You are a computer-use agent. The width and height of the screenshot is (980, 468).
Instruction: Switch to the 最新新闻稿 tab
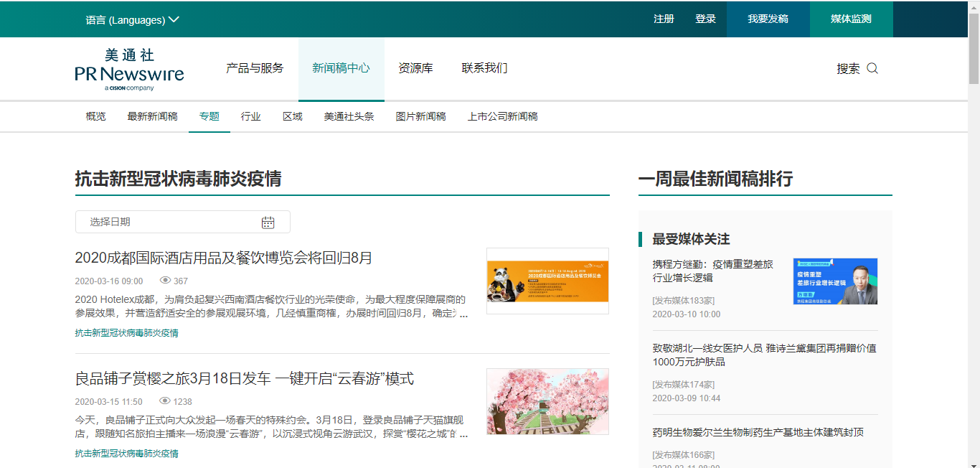point(152,116)
